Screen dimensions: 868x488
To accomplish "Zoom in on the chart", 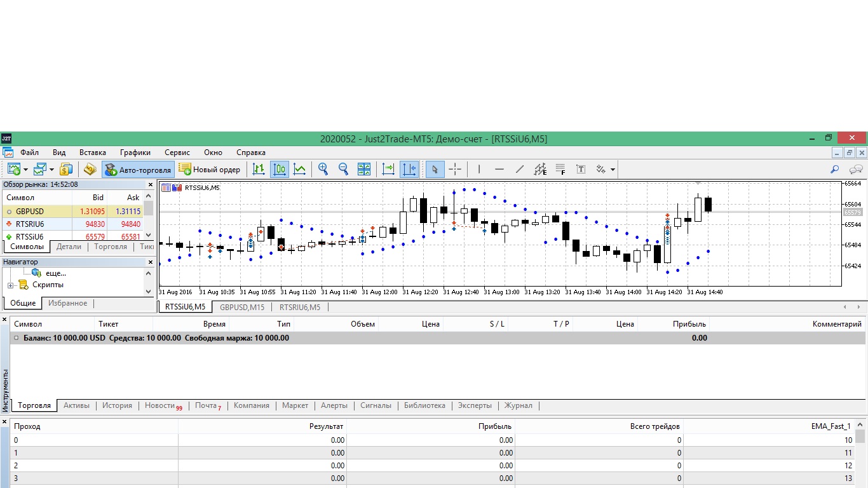I will pyautogui.click(x=323, y=170).
